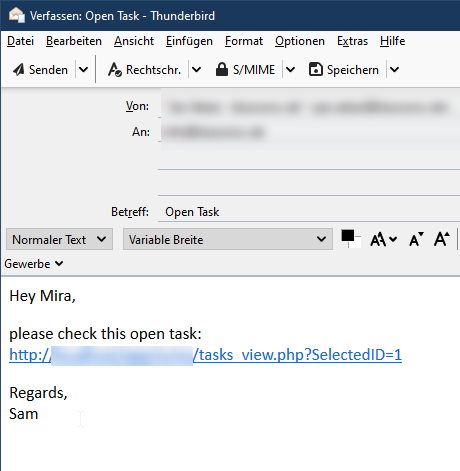Click the Betreff field containing Open Task
The image size is (460, 471).
(309, 212)
